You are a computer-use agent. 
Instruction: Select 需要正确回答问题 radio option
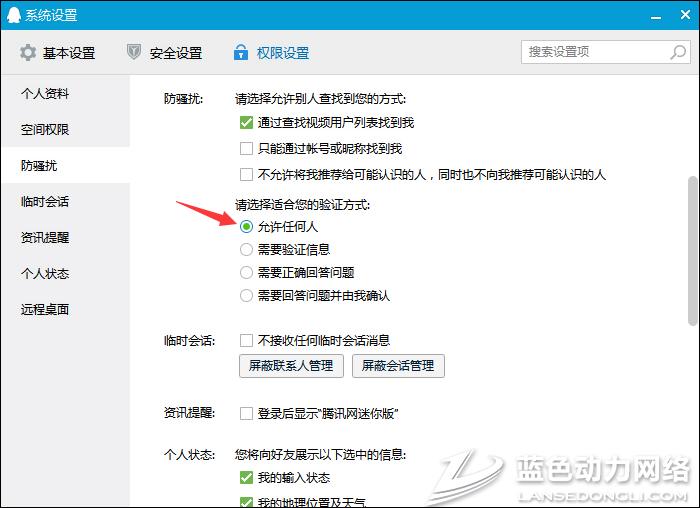coord(246,272)
